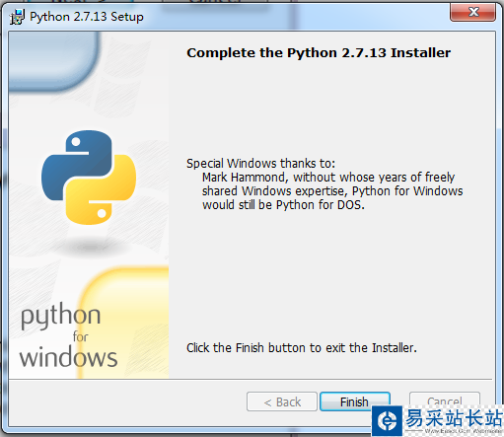Go back with the < Back button
The width and height of the screenshot is (504, 437).
click(282, 401)
